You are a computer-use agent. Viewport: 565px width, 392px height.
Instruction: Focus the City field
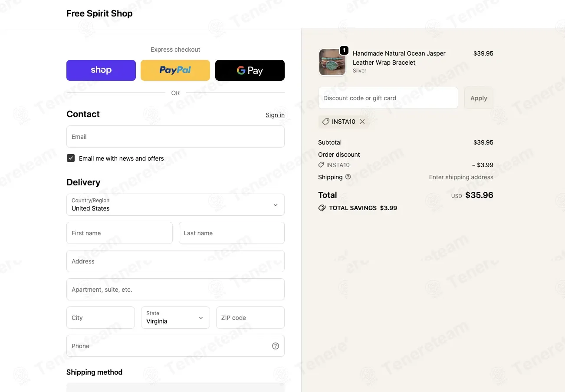(101, 318)
